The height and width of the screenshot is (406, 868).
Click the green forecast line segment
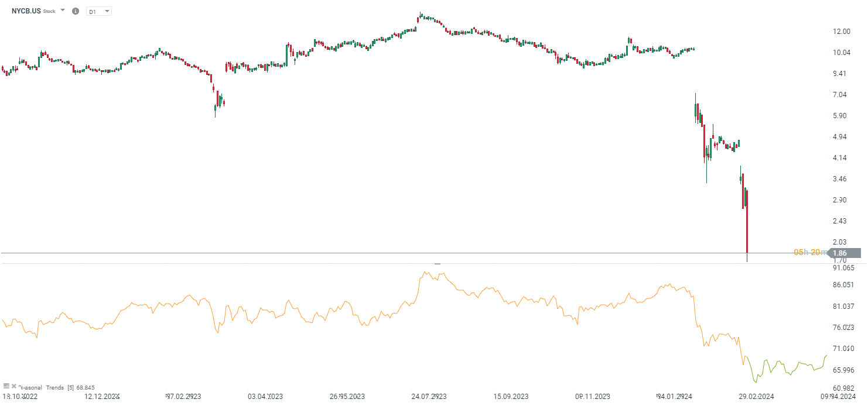[785, 367]
